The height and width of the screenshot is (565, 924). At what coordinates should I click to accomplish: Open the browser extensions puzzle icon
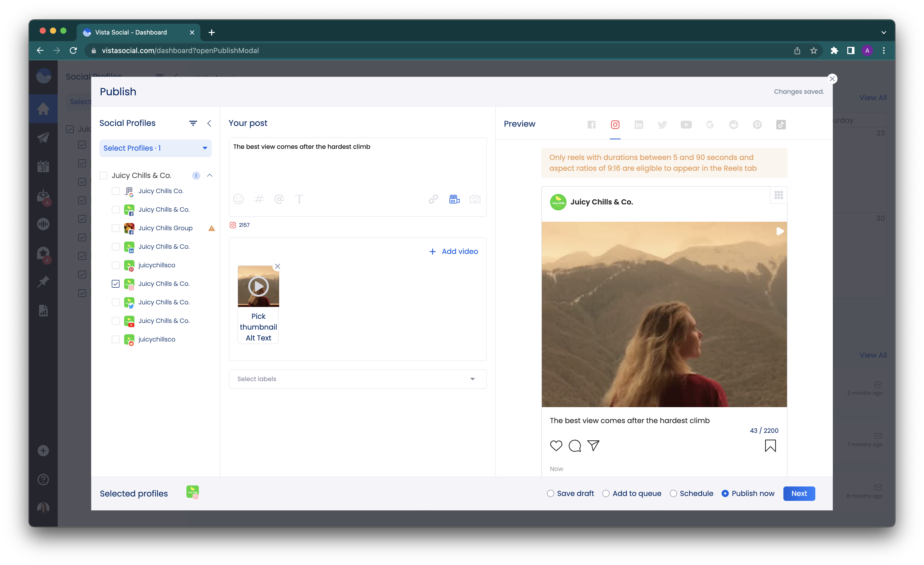pyautogui.click(x=834, y=50)
